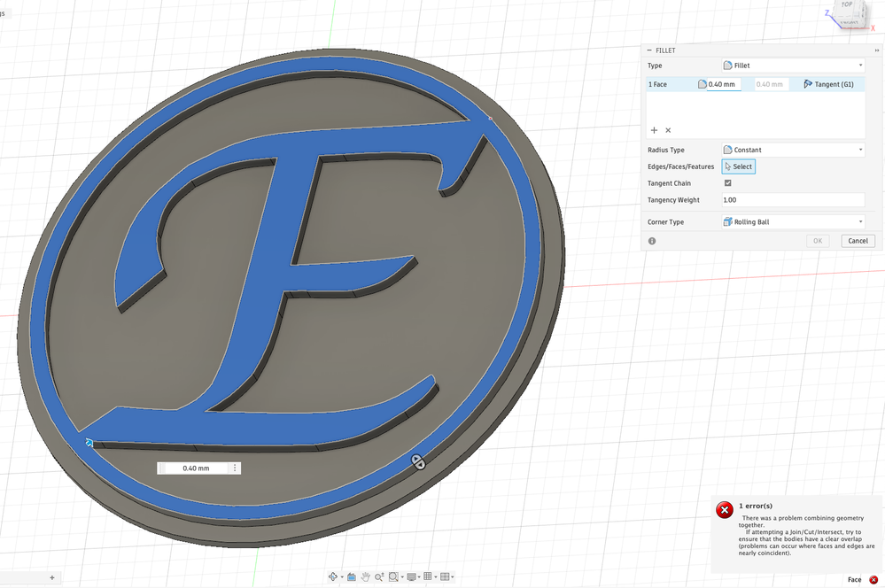Open the Viewports layout icon
This screenshot has height=588, width=885.
[x=445, y=576]
